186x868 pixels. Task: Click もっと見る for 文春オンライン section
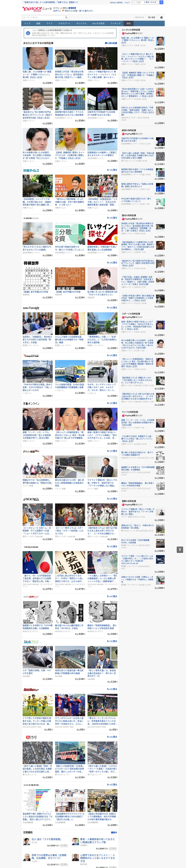[112, 403]
